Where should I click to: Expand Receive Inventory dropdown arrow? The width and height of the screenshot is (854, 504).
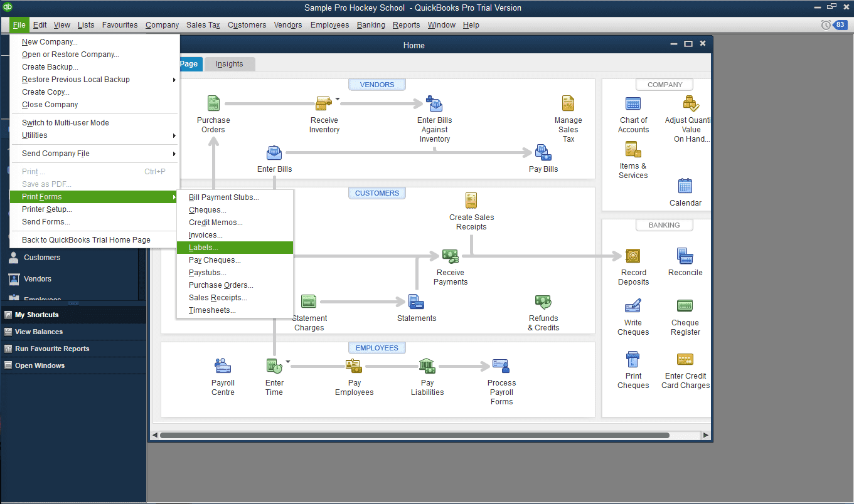click(x=337, y=98)
